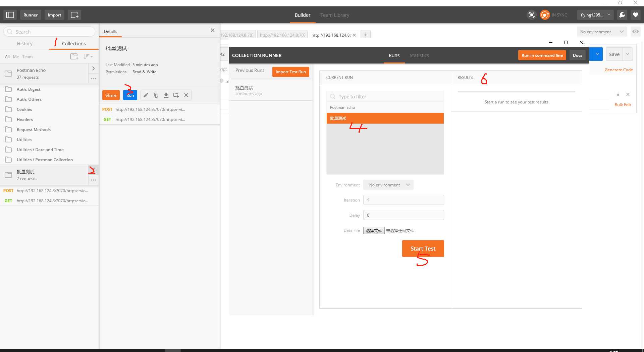Screen dimensions: 644x352
Task: Filter collections by Team
Action: (x=27, y=57)
